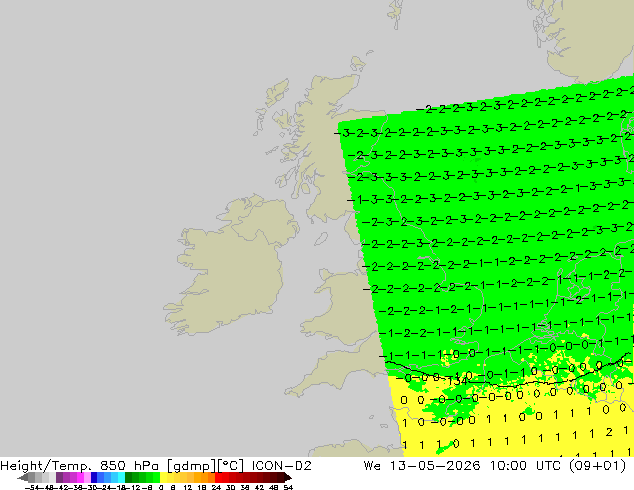Screen dimensions: 634x490
Task: Click the '(09+01)' forecast run label
Action: pos(598,466)
